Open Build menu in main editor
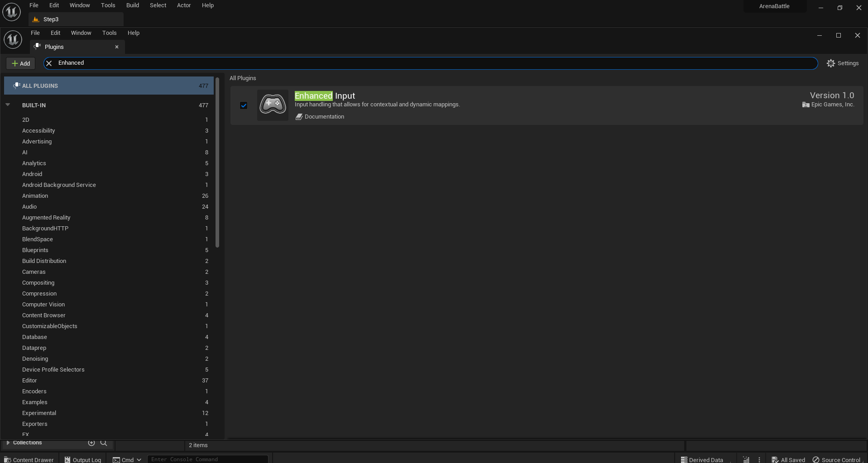This screenshot has width=868, height=463. point(133,5)
